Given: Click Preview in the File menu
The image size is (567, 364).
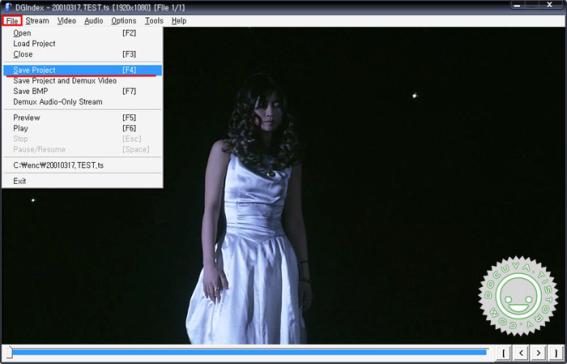Looking at the screenshot, I should pos(82,118).
